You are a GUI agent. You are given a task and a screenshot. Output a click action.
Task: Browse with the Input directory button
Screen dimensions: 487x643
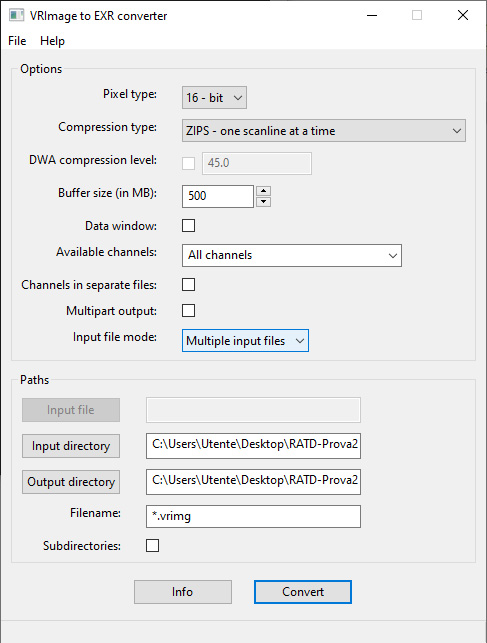pos(71,446)
